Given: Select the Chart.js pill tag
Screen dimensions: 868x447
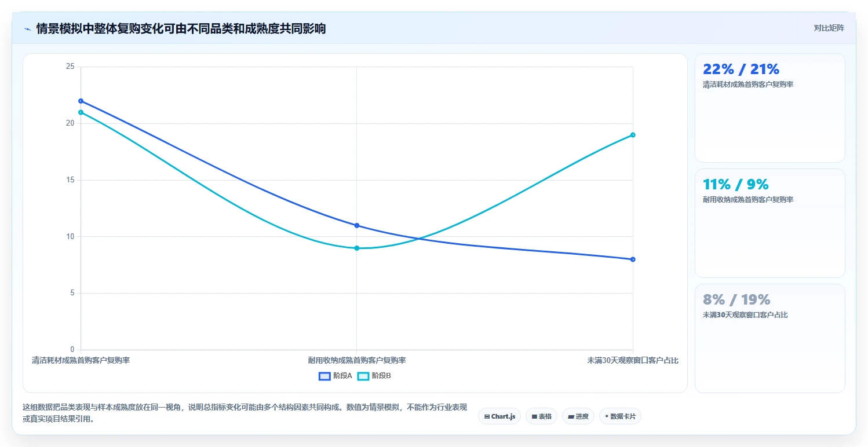Looking at the screenshot, I should [499, 416].
